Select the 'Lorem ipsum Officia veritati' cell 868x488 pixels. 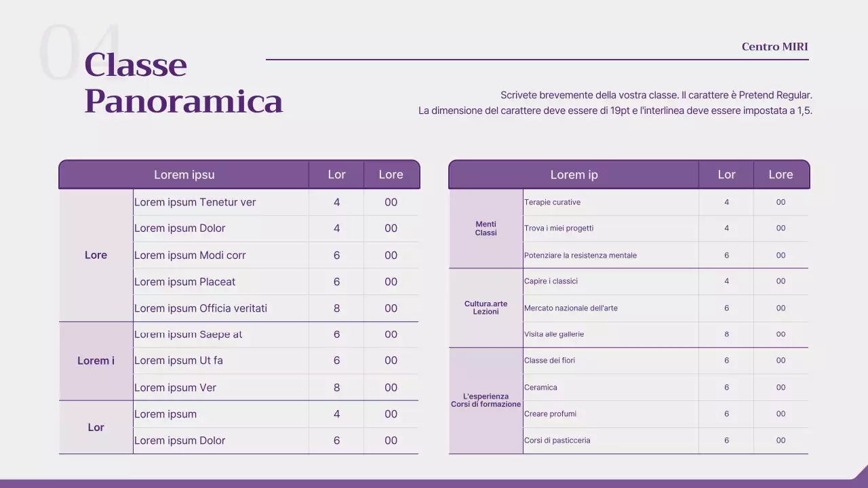point(200,308)
